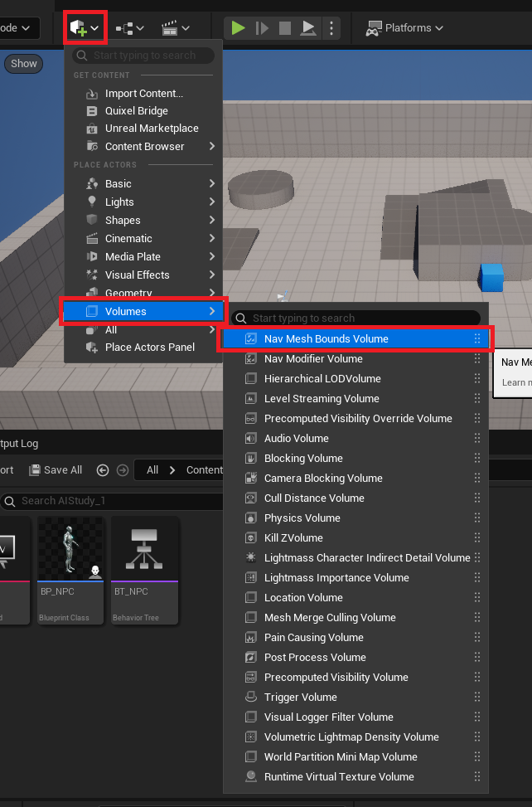The image size is (532, 807).
Task: Click the Skip frame playback button
Action: pyautogui.click(x=262, y=28)
